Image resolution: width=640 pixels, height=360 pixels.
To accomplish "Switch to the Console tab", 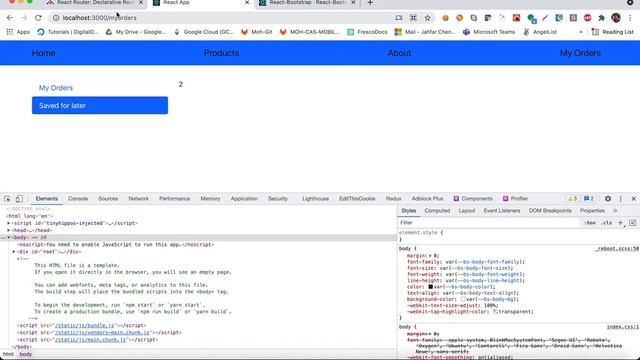I will [78, 199].
